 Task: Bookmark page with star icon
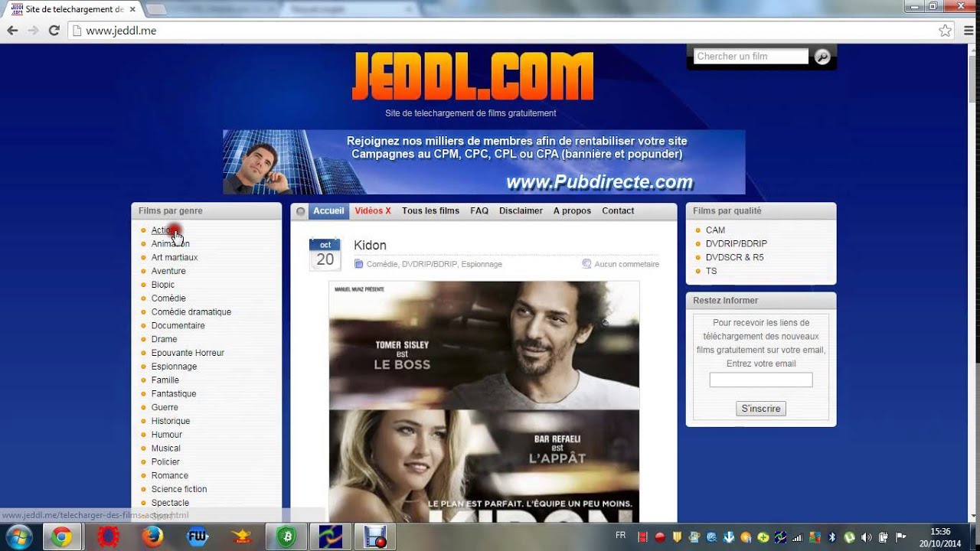(946, 31)
